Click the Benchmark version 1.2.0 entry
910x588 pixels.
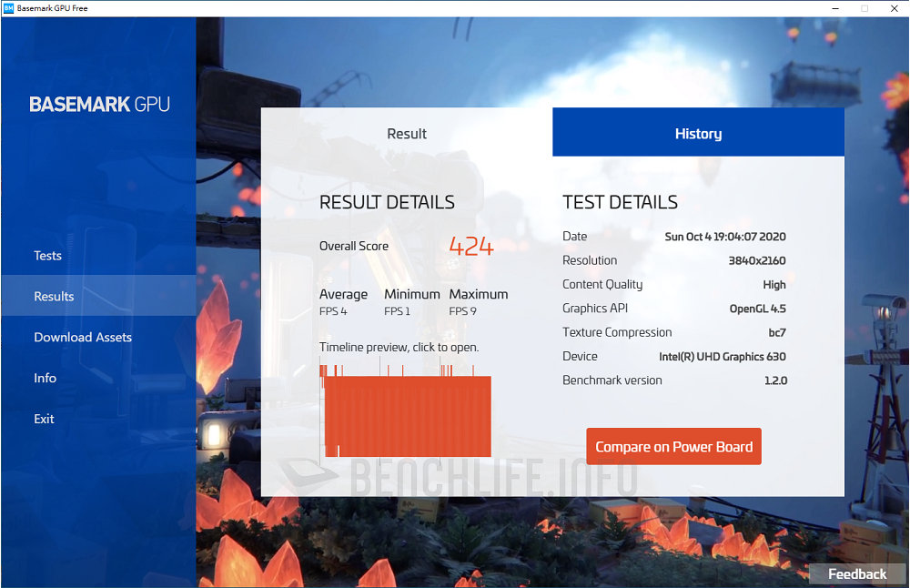(x=773, y=380)
